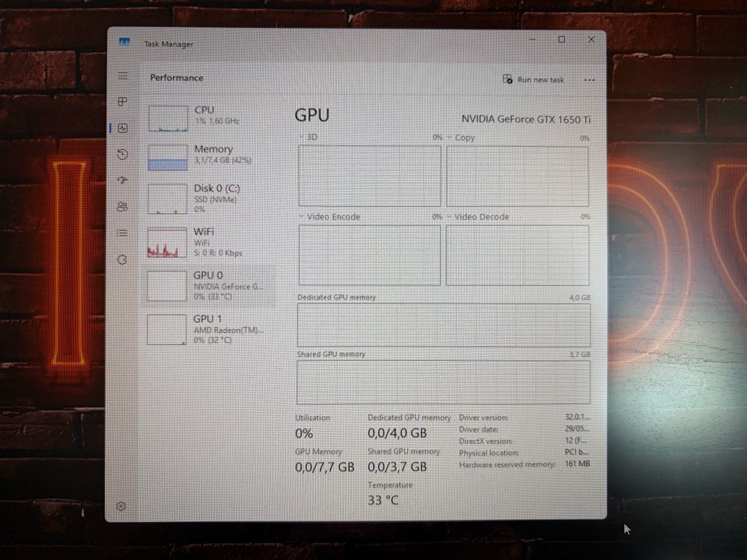Click the Disk 0 mini graph thumbnail

point(167,199)
